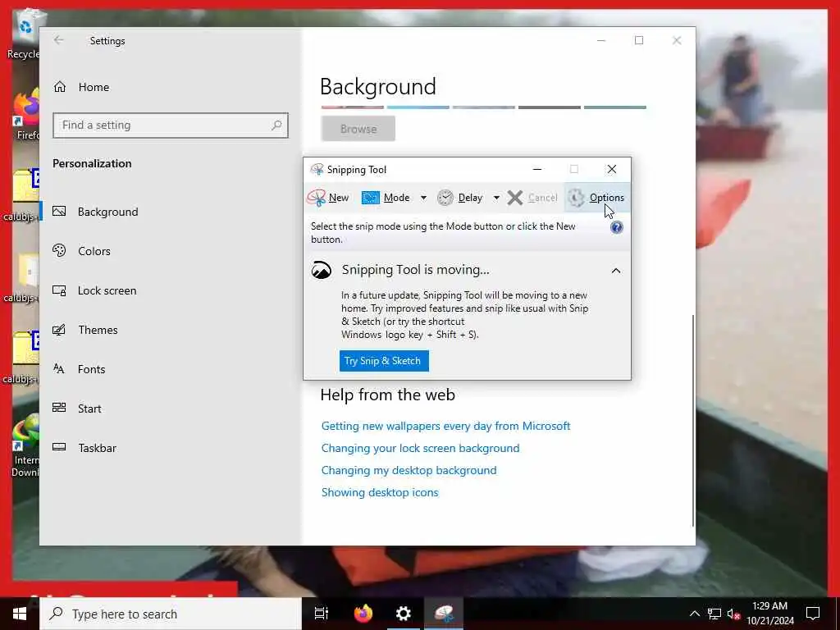Click the Browse button in Settings
Image resolution: width=840 pixels, height=630 pixels.
[x=358, y=129]
